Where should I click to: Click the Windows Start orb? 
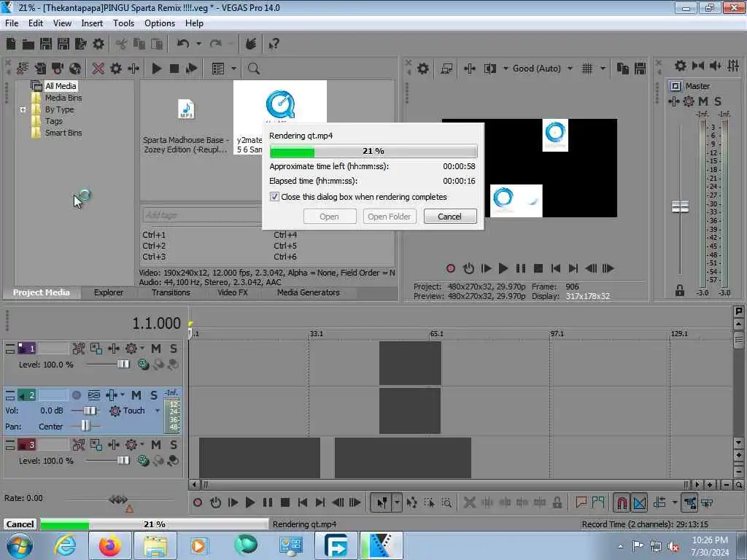20,545
